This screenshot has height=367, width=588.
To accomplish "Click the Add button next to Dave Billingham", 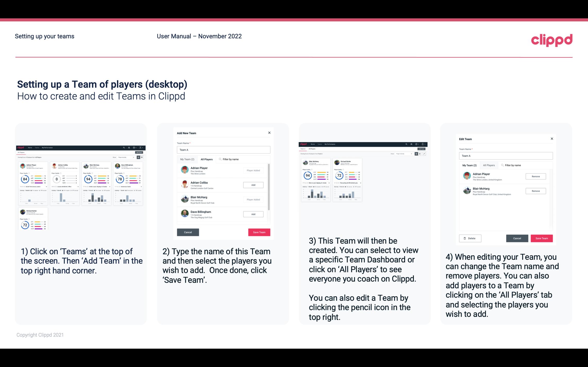I will point(253,214).
